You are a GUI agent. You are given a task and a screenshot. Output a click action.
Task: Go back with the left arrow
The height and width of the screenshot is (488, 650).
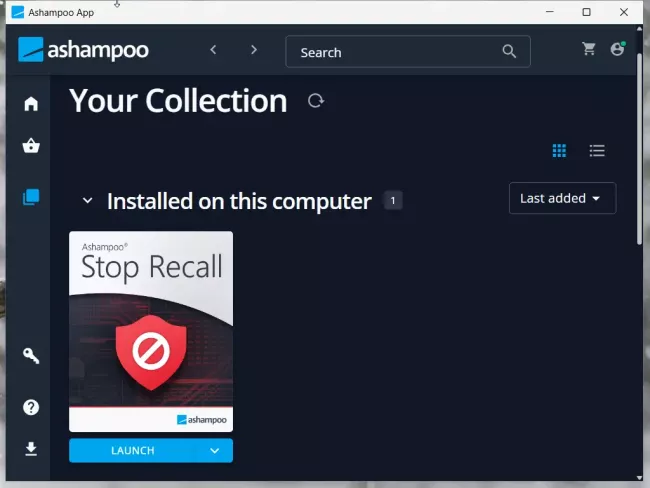[x=213, y=50]
